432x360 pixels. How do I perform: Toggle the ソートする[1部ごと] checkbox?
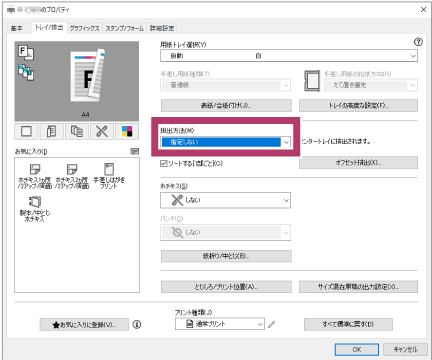coord(163,163)
